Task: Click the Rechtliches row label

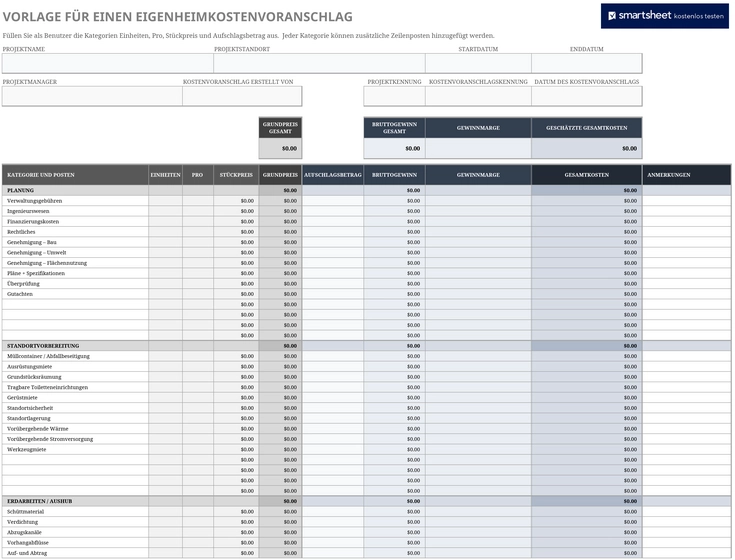Action: coord(21,231)
